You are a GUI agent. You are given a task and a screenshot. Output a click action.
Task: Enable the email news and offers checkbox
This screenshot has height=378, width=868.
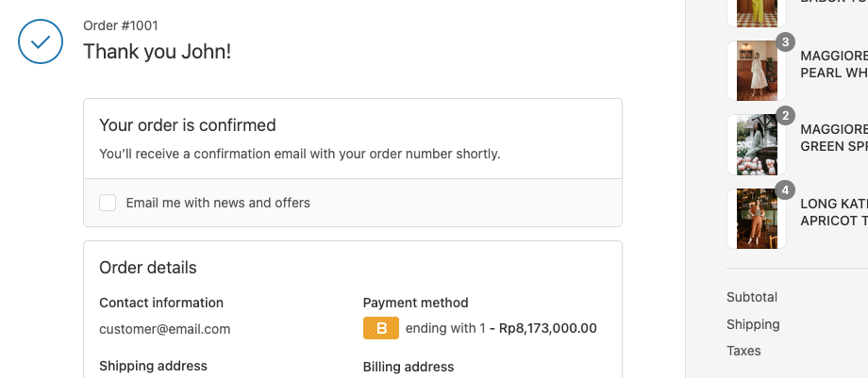(x=108, y=203)
